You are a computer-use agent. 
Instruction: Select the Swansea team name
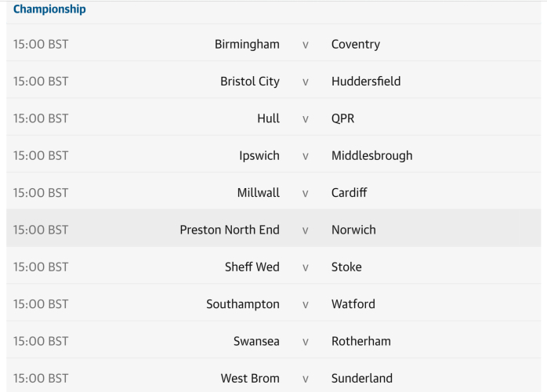click(x=256, y=341)
